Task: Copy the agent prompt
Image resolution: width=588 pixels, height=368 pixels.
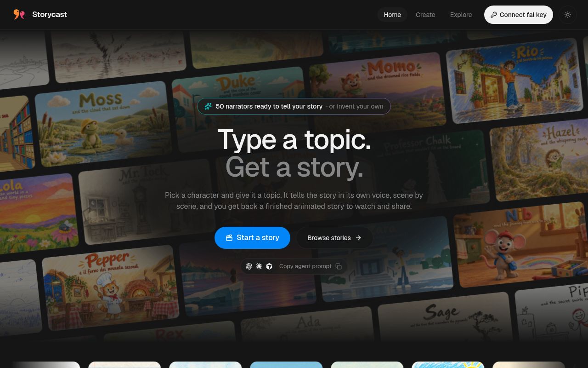Action: pyautogui.click(x=294, y=266)
